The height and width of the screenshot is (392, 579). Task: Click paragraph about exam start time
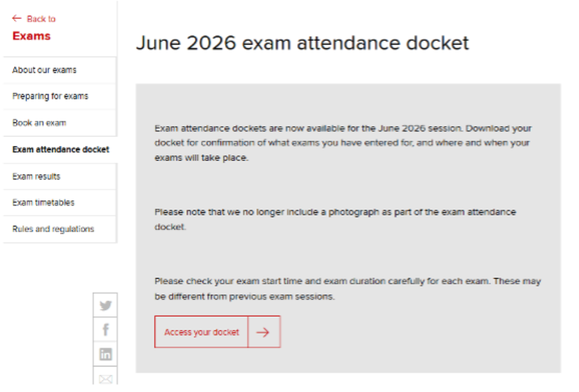click(348, 289)
